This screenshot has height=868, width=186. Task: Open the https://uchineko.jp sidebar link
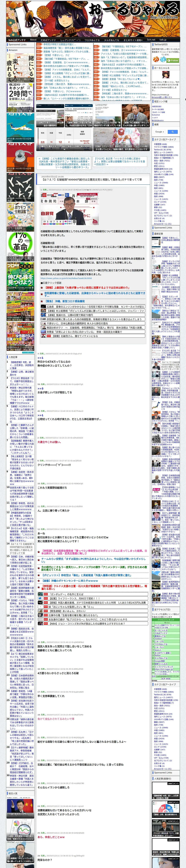(x=160, y=95)
